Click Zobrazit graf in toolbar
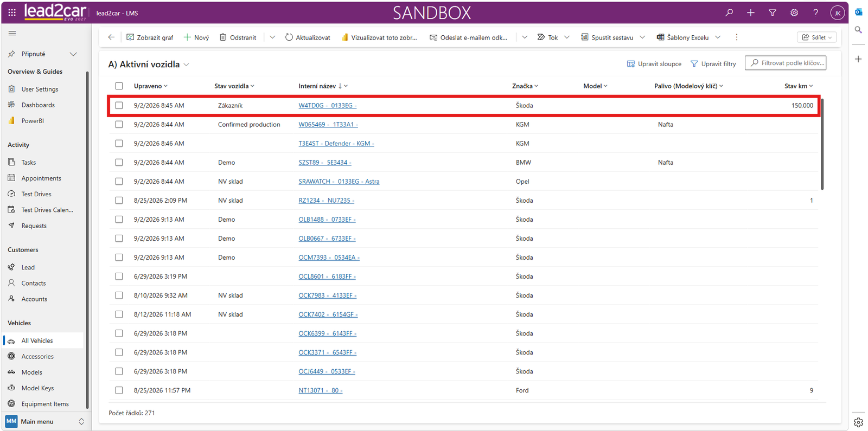 click(150, 37)
